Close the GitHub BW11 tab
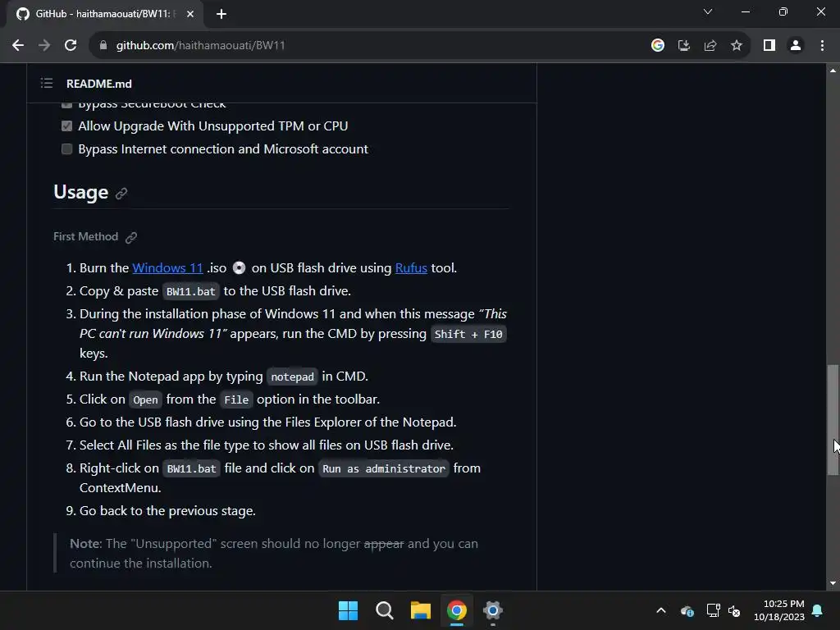The image size is (840, 630). click(x=190, y=14)
